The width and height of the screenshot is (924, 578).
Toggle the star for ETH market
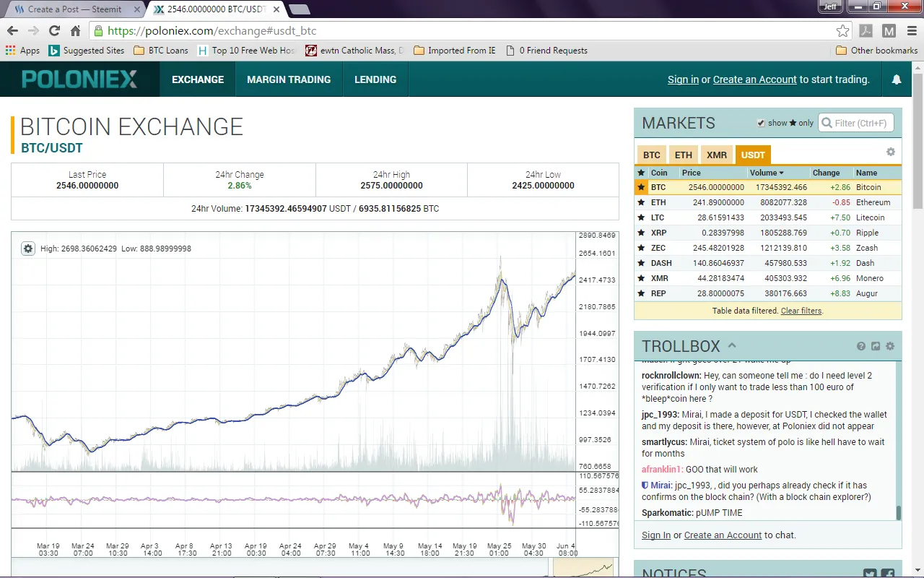640,202
